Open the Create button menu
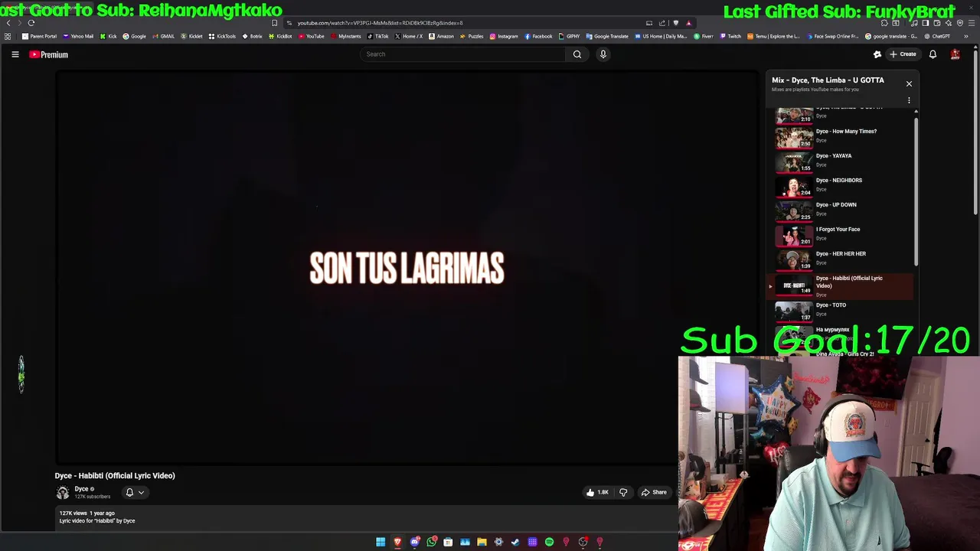Viewport: 980px width, 551px height. coord(903,54)
